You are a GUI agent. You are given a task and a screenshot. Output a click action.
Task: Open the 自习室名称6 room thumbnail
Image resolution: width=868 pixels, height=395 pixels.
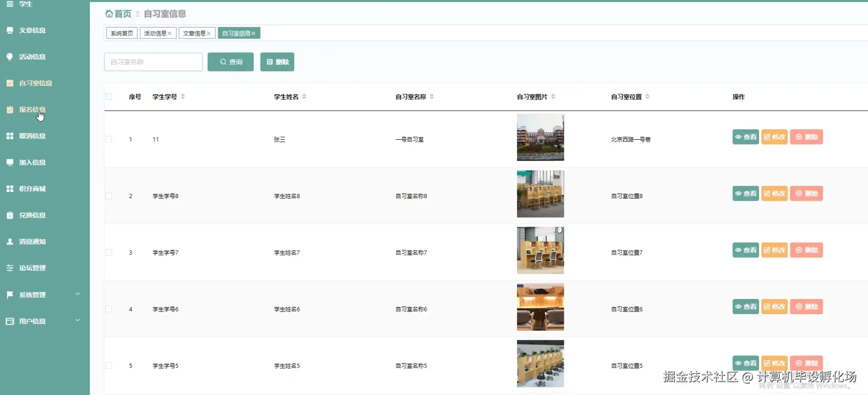coord(541,307)
